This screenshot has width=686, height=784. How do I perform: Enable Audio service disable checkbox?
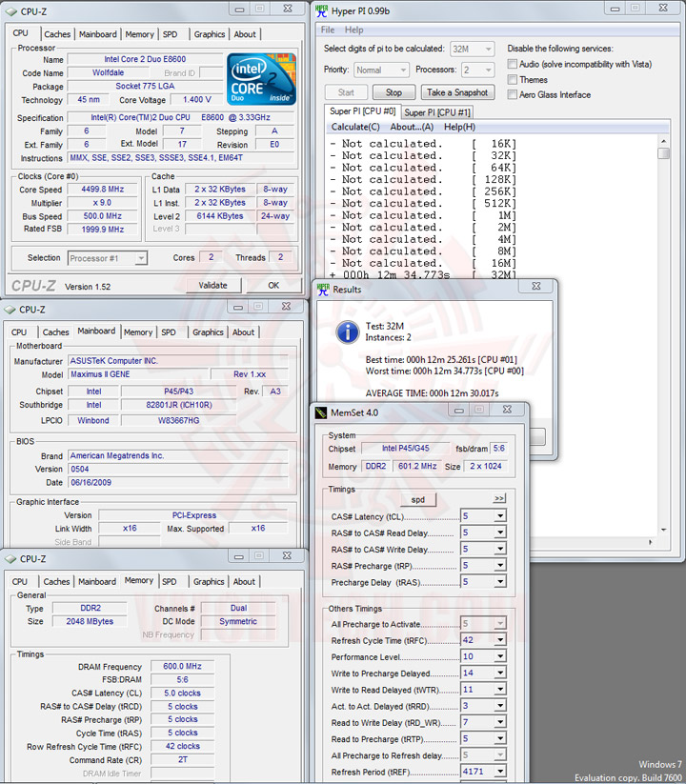coord(512,64)
